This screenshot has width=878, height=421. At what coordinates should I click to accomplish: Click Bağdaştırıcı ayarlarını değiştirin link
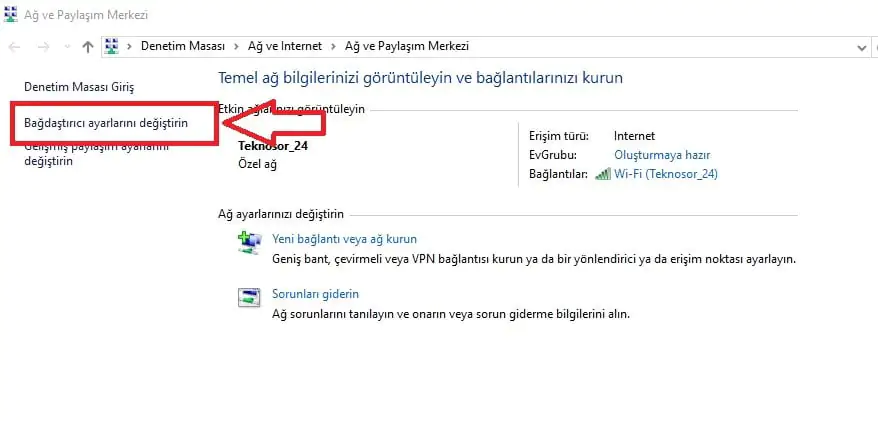pos(106,123)
